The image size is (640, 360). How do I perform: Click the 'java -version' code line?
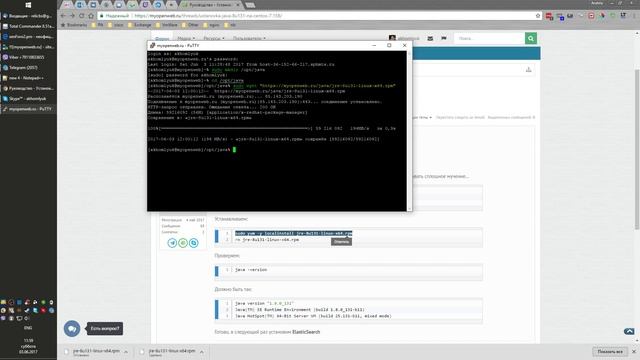pos(251,270)
